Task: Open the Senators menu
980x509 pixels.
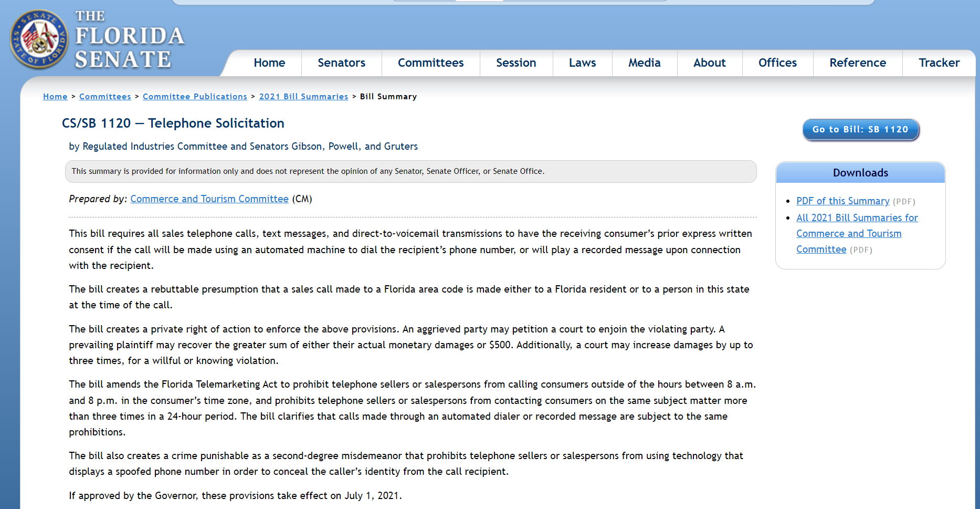Action: (x=341, y=63)
